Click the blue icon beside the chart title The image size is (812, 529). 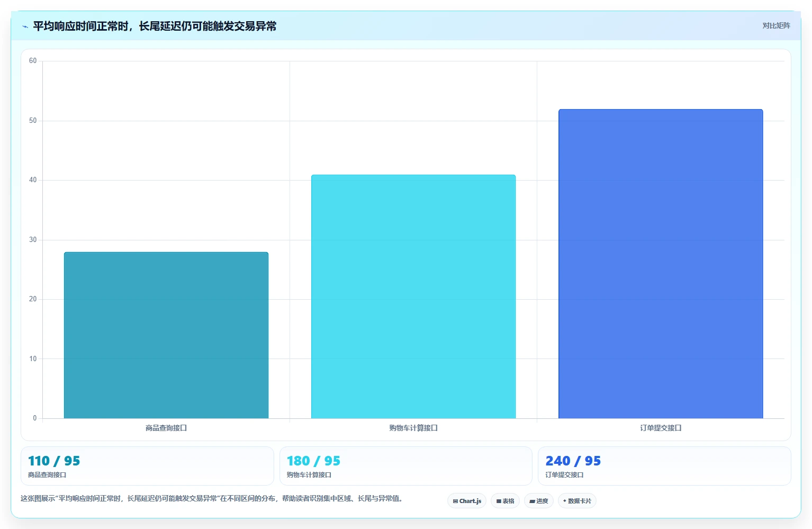click(25, 26)
